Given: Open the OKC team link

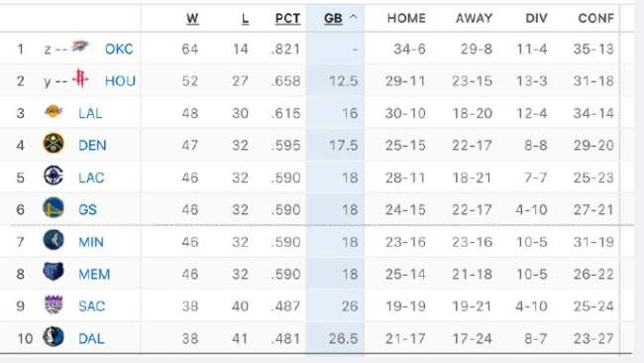Looking at the screenshot, I should (x=119, y=50).
